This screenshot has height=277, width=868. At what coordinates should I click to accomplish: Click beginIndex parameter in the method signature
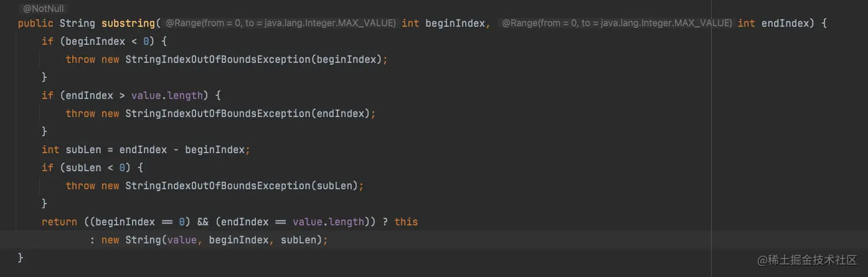(455, 24)
